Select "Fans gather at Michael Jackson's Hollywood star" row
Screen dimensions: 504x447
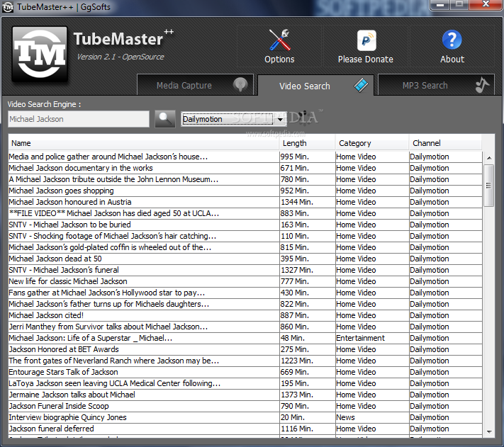click(245, 293)
